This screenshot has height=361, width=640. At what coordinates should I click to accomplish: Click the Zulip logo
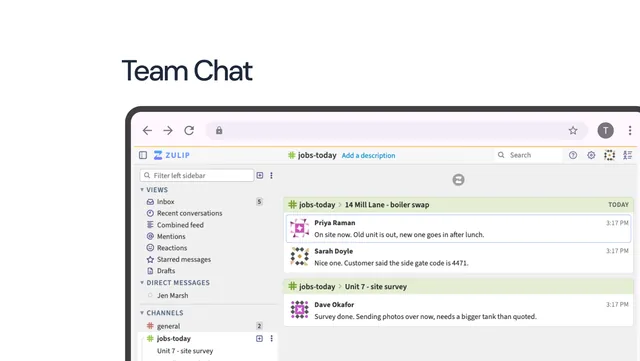click(172, 155)
